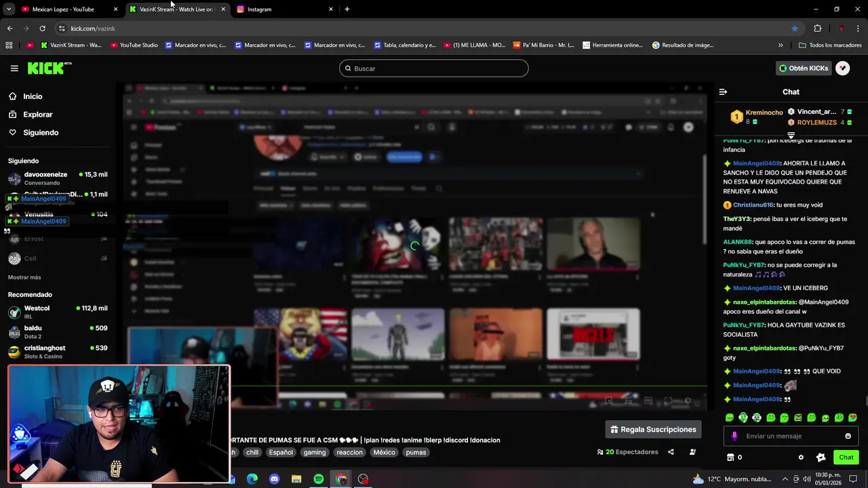
Task: Click green Chat send button
Action: (x=846, y=457)
